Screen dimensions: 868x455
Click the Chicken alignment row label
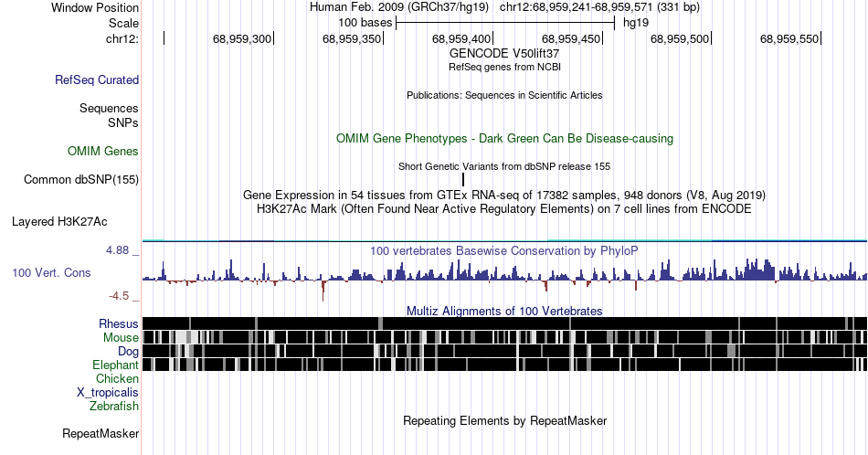(117, 378)
